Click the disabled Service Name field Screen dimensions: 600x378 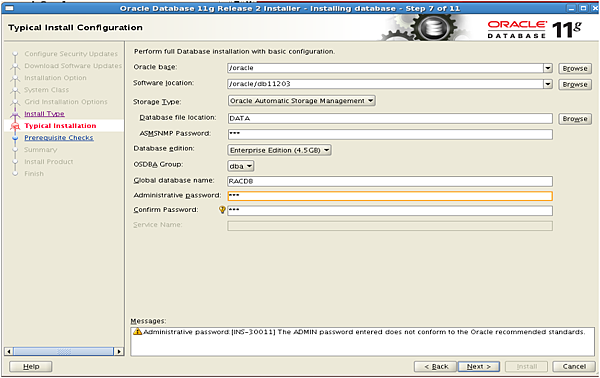click(x=390, y=226)
